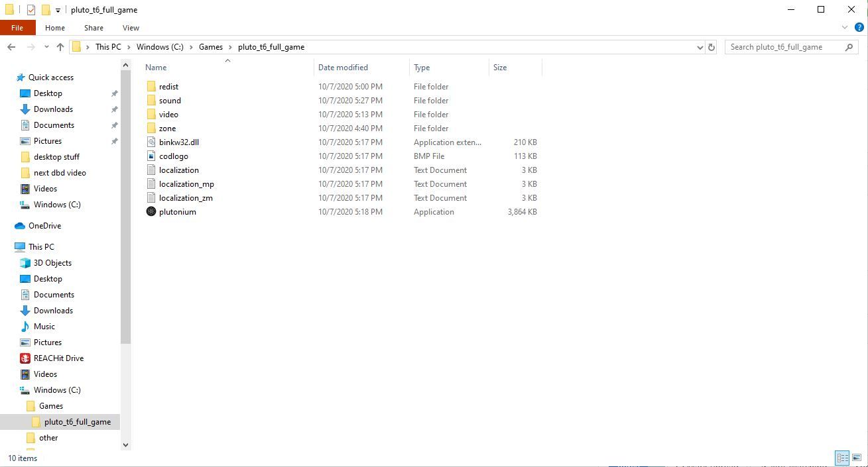Select the binkw32.dll file icon

(151, 142)
